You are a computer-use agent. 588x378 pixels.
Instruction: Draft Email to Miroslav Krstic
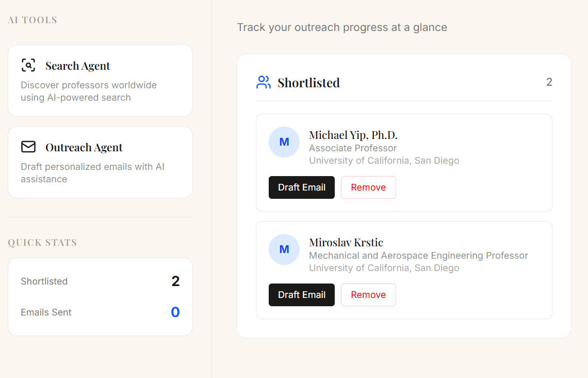(302, 295)
